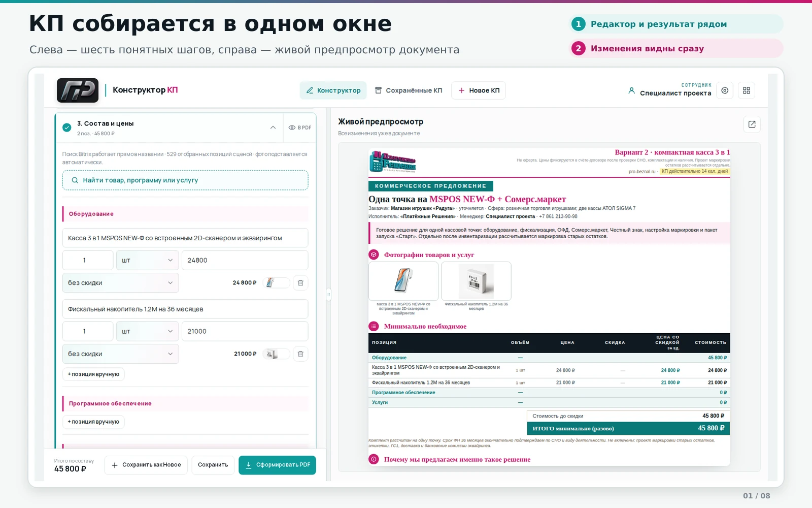The width and height of the screenshot is (812, 508).
Task: Toggle photo switch for Фискальный накопитель
Action: [277, 354]
